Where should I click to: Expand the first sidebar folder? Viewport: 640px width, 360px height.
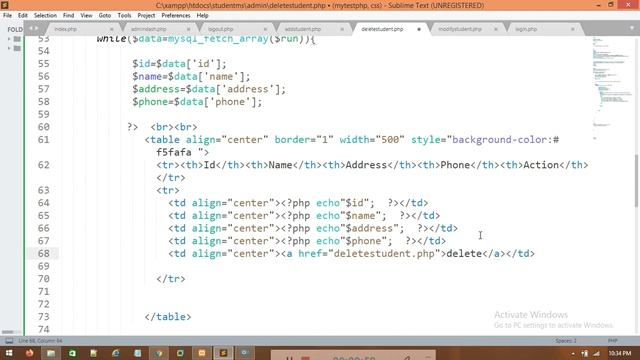(x=9, y=39)
